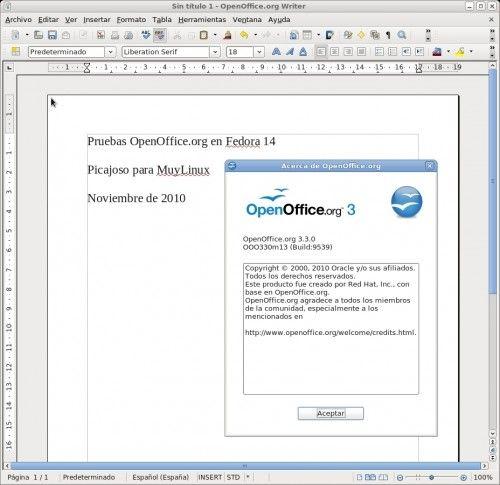Open the Archivo menu
The height and width of the screenshot is (485, 500).
tap(18, 20)
